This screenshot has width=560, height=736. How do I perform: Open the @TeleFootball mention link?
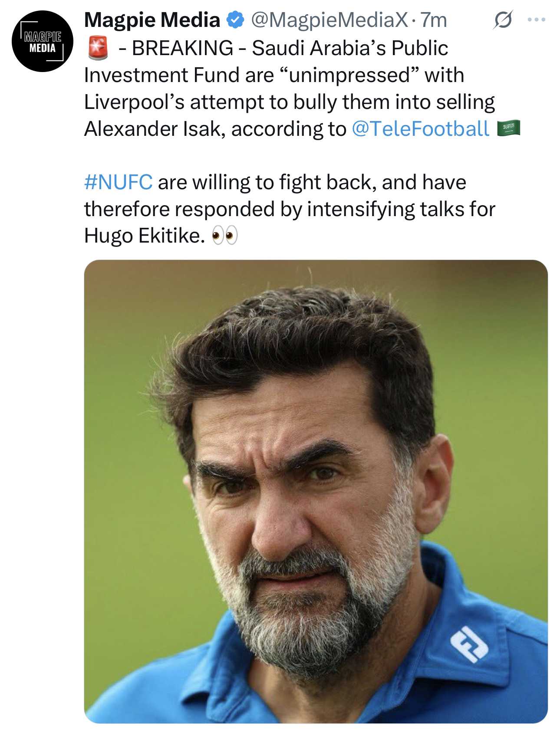[420, 129]
